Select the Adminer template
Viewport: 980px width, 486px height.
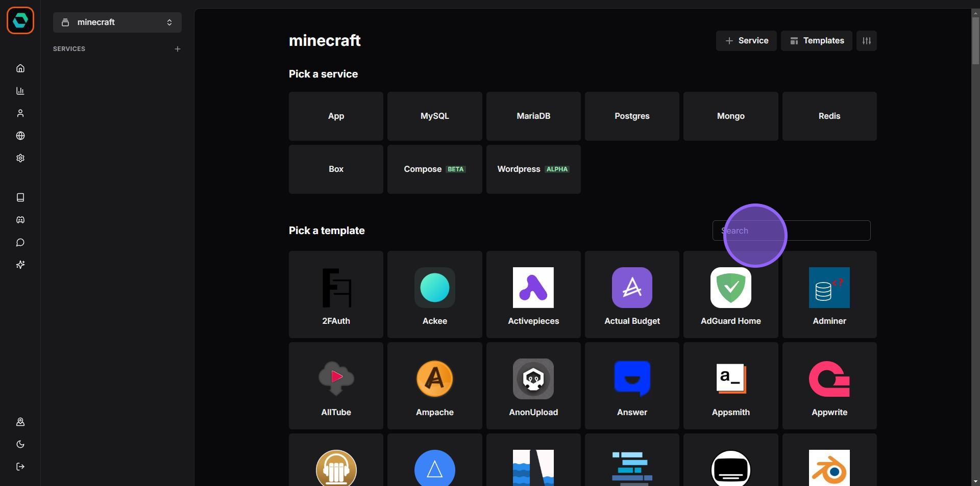(x=829, y=294)
